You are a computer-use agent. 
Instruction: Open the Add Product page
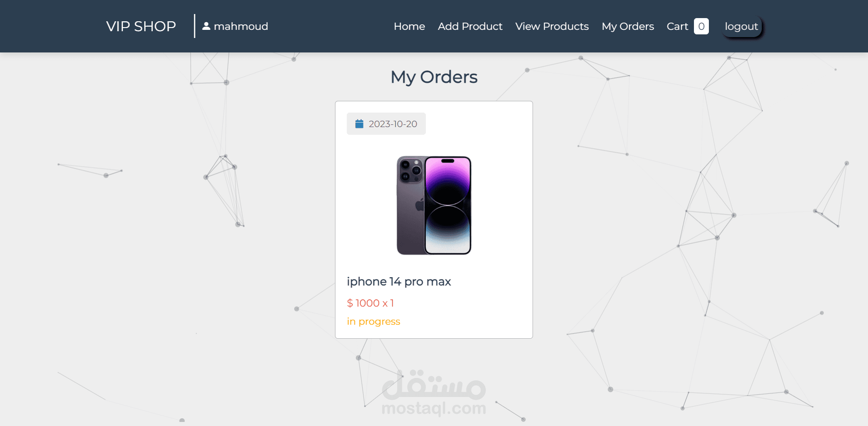(470, 26)
